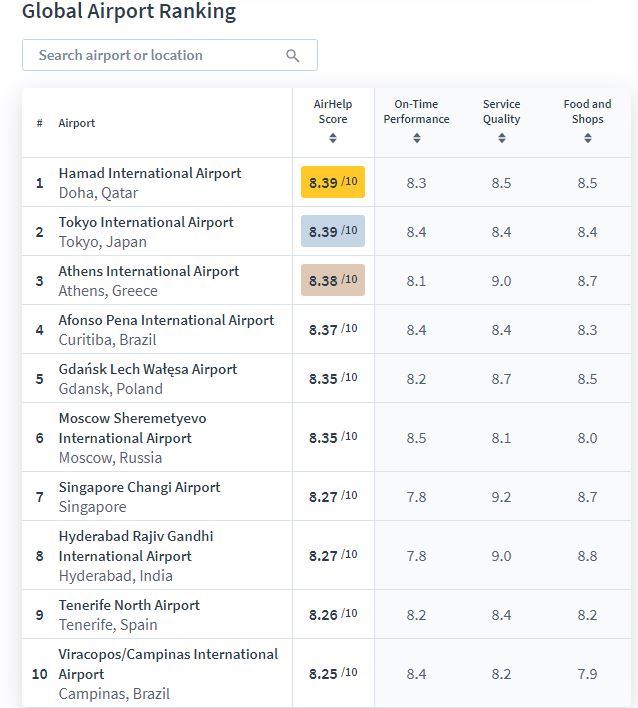Screen dimensions: 638x708
Task: Open Hamad International Airport entry
Action: [150, 173]
